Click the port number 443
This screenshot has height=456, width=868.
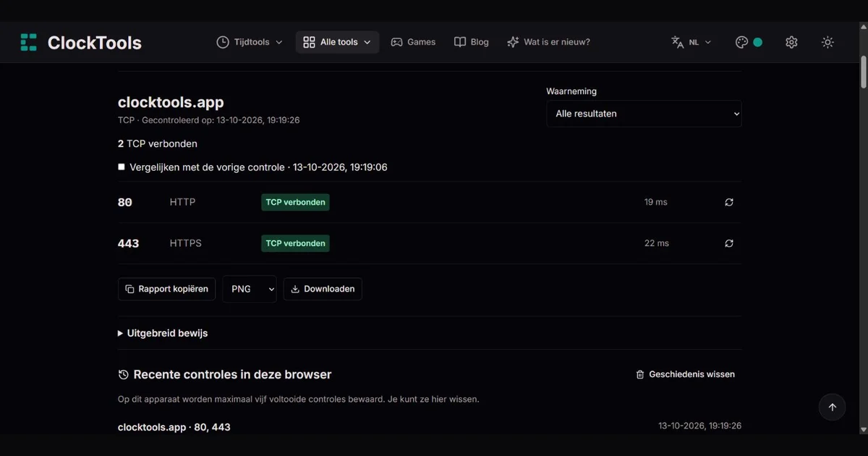pyautogui.click(x=128, y=243)
